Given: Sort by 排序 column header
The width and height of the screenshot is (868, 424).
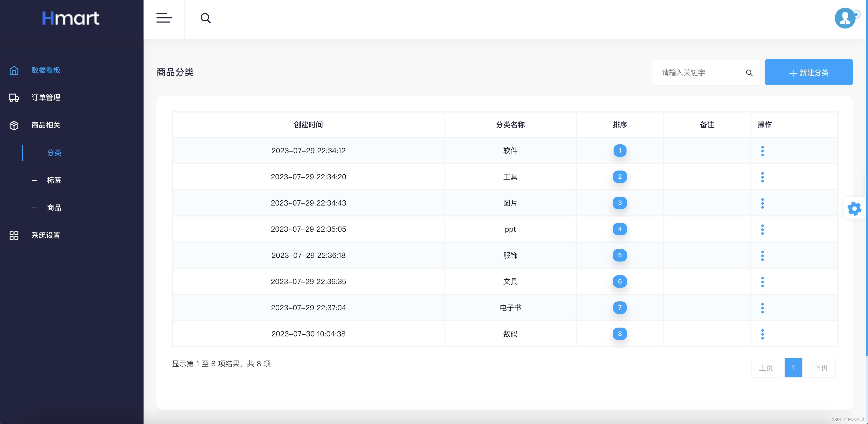Looking at the screenshot, I should point(620,125).
